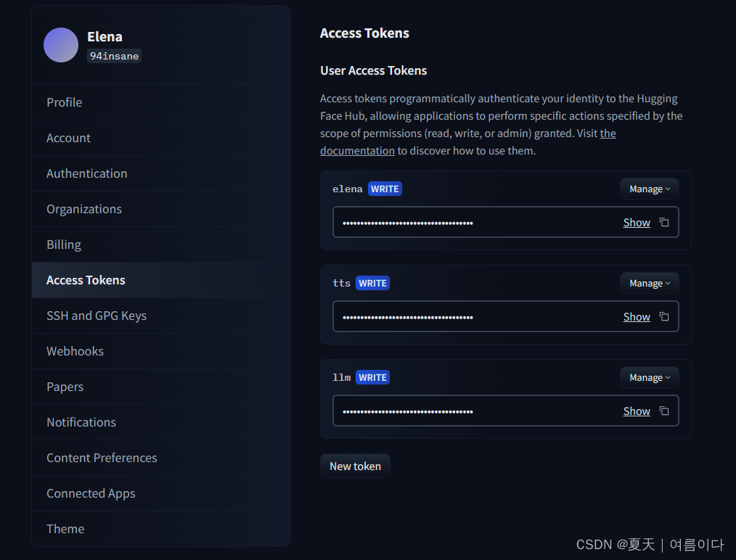Open Authentication settings
Viewport: 736px width, 560px height.
[x=161, y=173]
